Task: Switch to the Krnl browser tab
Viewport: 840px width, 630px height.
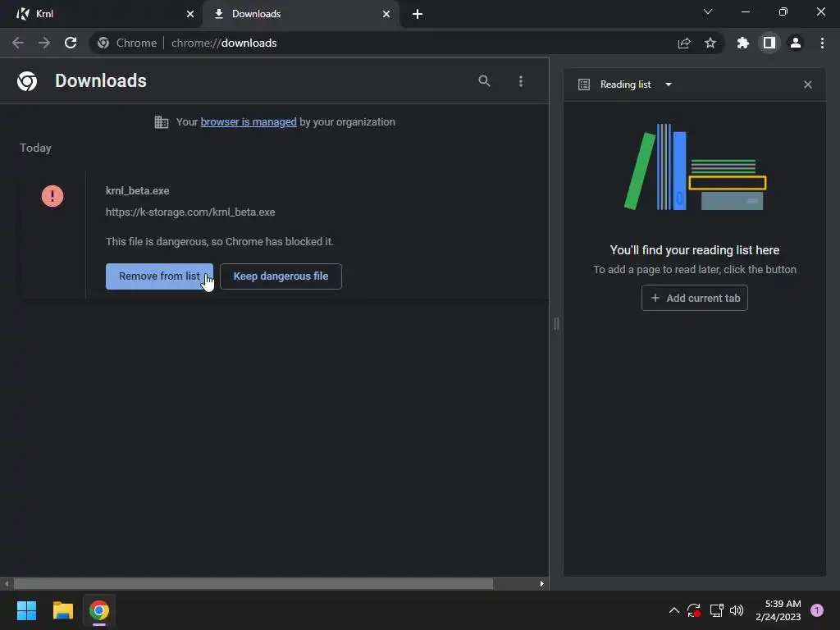Action: [101, 14]
